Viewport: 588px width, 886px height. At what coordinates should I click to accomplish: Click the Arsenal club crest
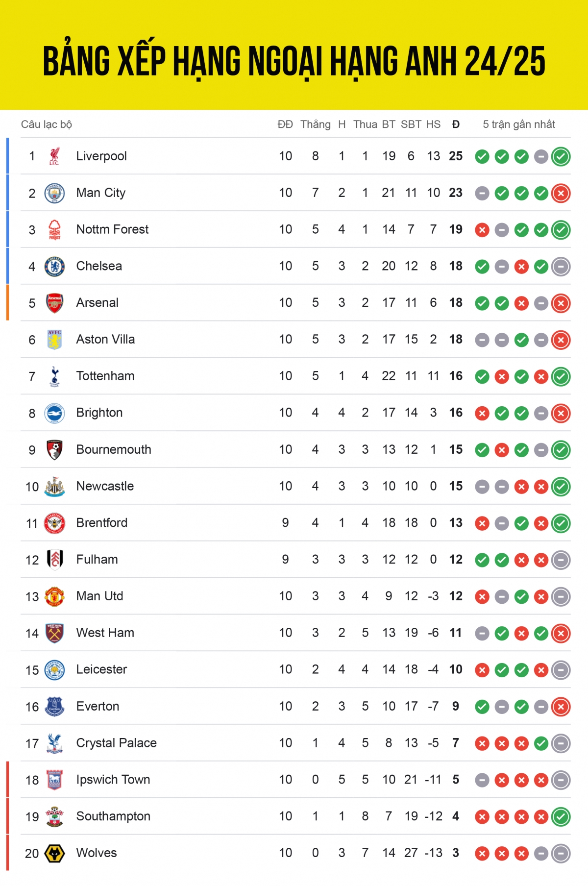[54, 303]
